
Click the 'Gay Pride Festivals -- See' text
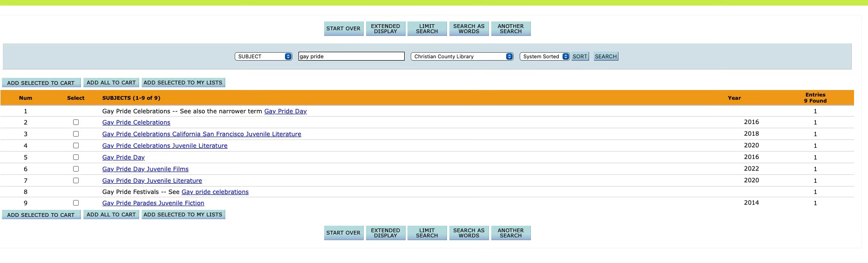coord(141,192)
